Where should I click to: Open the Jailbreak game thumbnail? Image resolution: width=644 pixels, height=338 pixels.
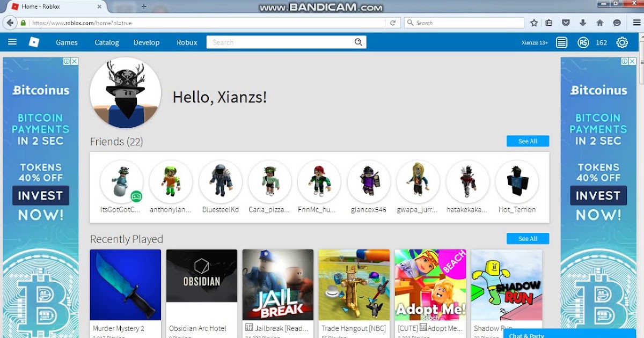click(x=278, y=285)
